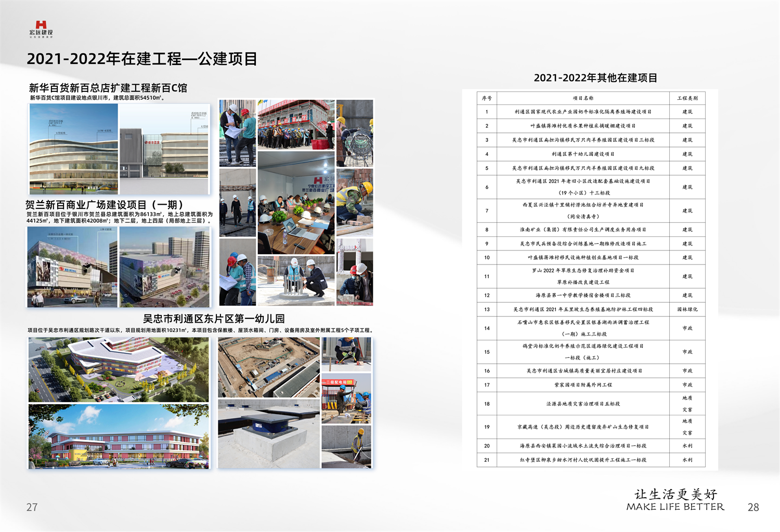Viewport: 780px width, 532px height.
Task: Select the title 吴忠市利通区东片区第一幼儿园
Action: 214,318
